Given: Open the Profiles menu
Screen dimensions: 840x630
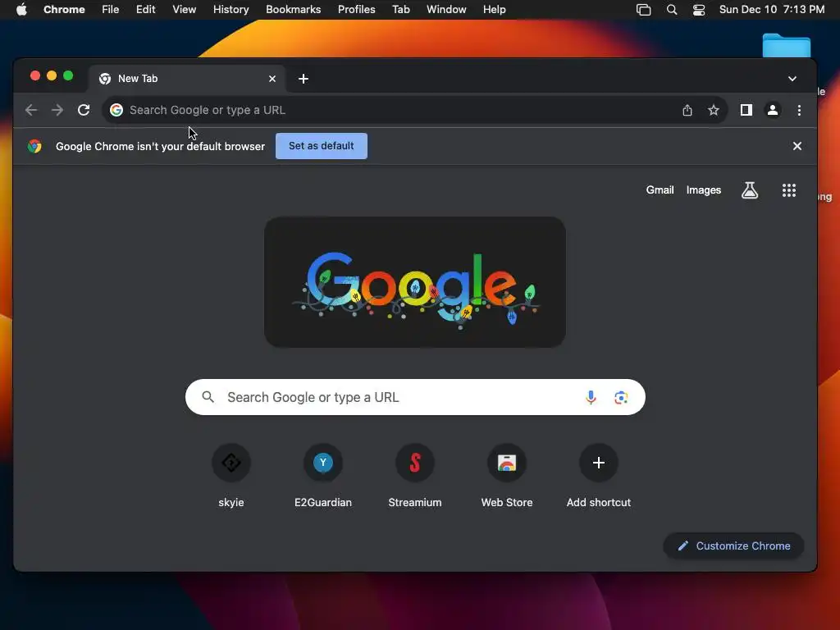Looking at the screenshot, I should pyautogui.click(x=356, y=10).
